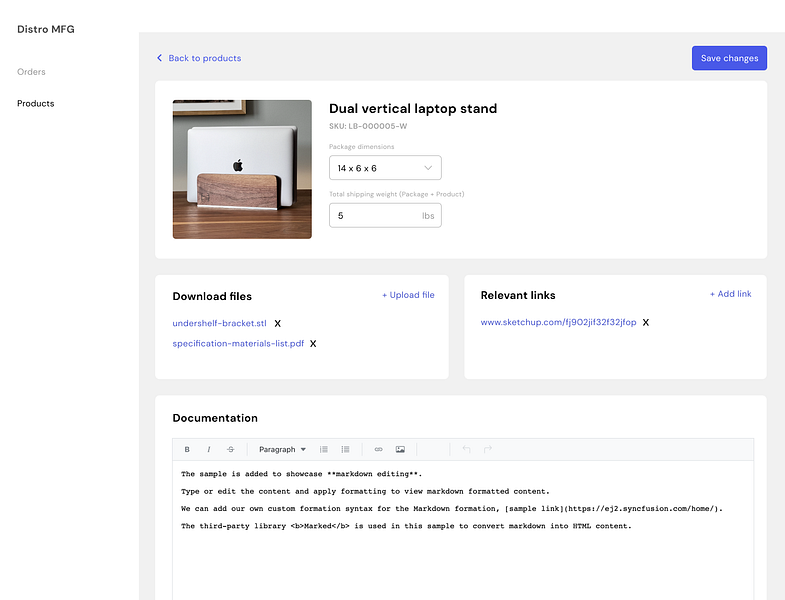Click the shipping weight input field
Viewport: 785px width, 600px height.
385,215
